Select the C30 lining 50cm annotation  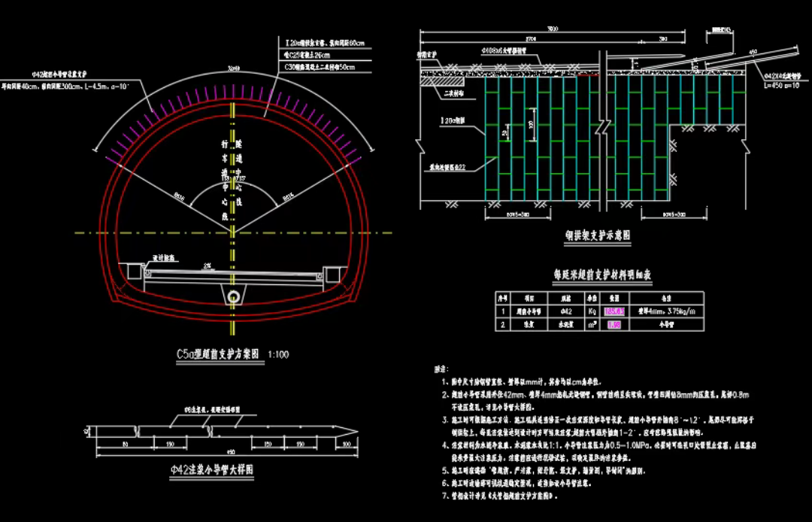click(320, 68)
